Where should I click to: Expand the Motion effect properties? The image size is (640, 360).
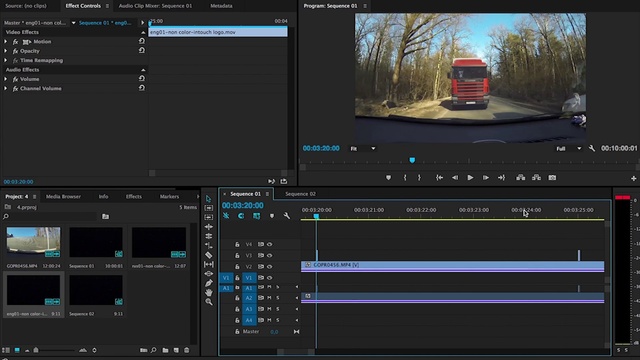[6, 41]
